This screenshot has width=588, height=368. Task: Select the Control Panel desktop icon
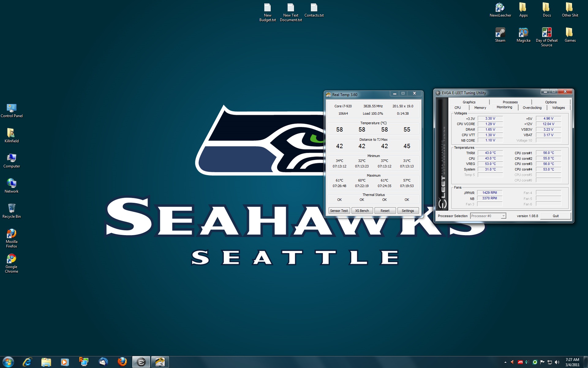click(12, 110)
